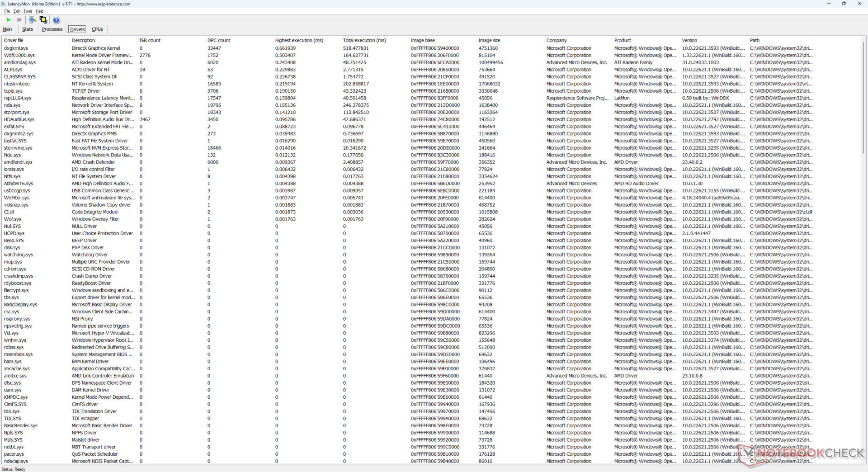The image size is (868, 472).
Task: Open the Help menu
Action: [40, 11]
